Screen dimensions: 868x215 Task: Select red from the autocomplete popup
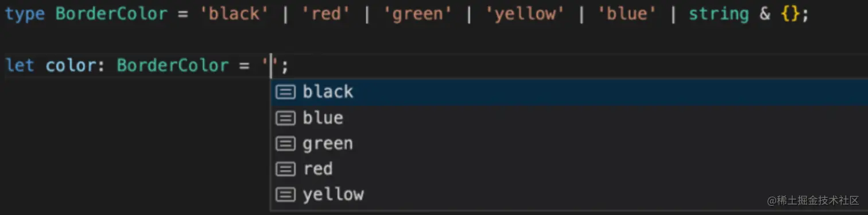(x=569, y=169)
